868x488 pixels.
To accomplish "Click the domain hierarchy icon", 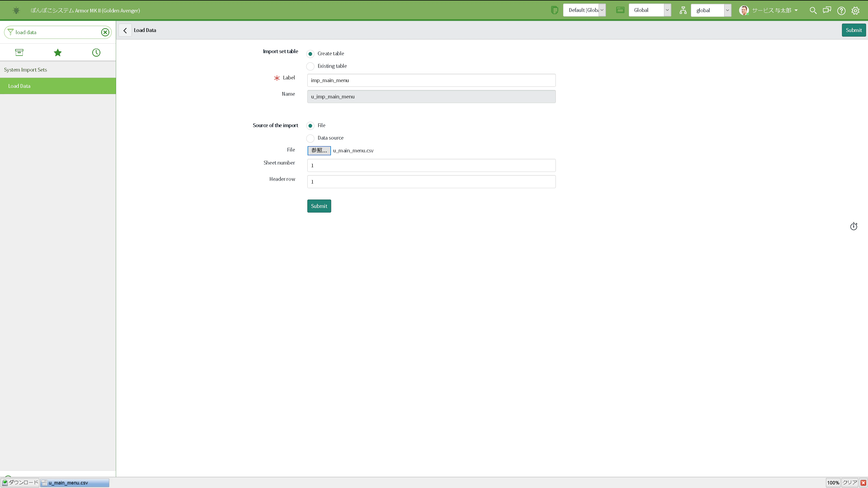I will point(683,11).
